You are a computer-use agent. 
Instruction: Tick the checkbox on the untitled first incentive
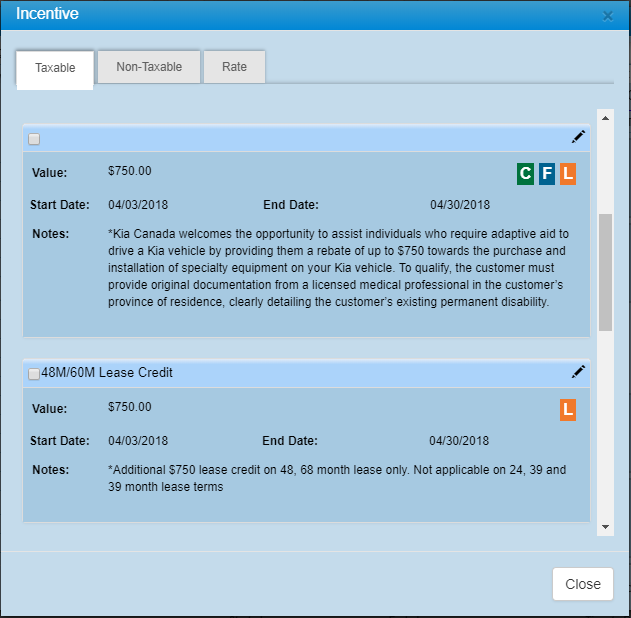34,139
